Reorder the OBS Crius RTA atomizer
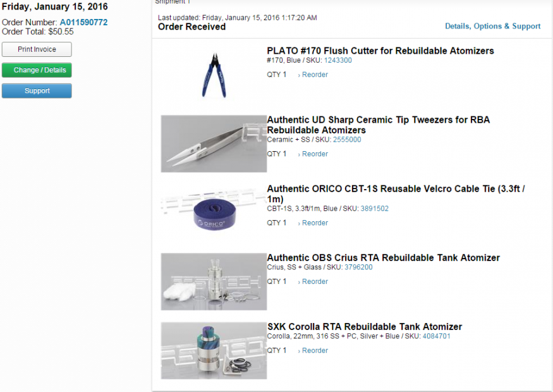 [x=313, y=281]
